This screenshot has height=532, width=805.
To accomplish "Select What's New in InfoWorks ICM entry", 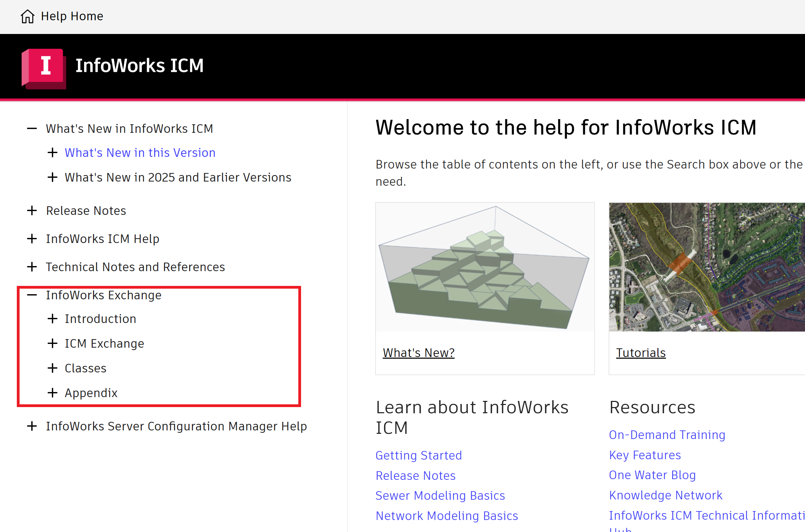I will coord(130,129).
